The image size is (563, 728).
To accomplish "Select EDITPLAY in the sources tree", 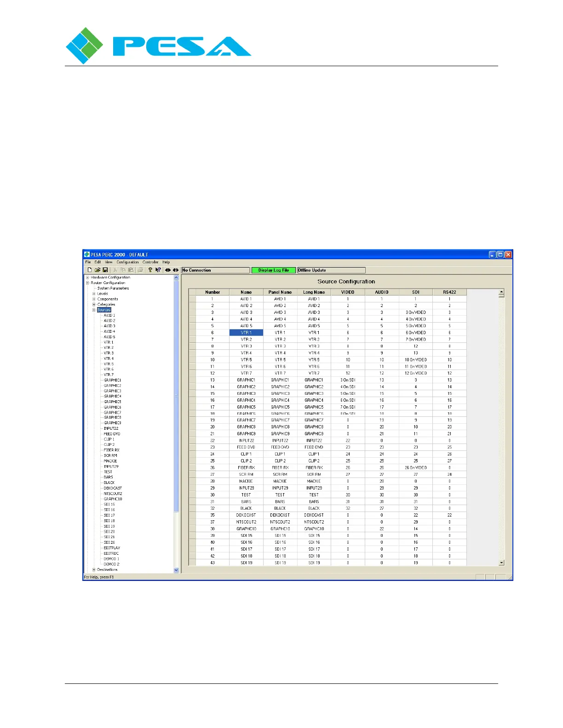I will pyautogui.click(x=112, y=548).
